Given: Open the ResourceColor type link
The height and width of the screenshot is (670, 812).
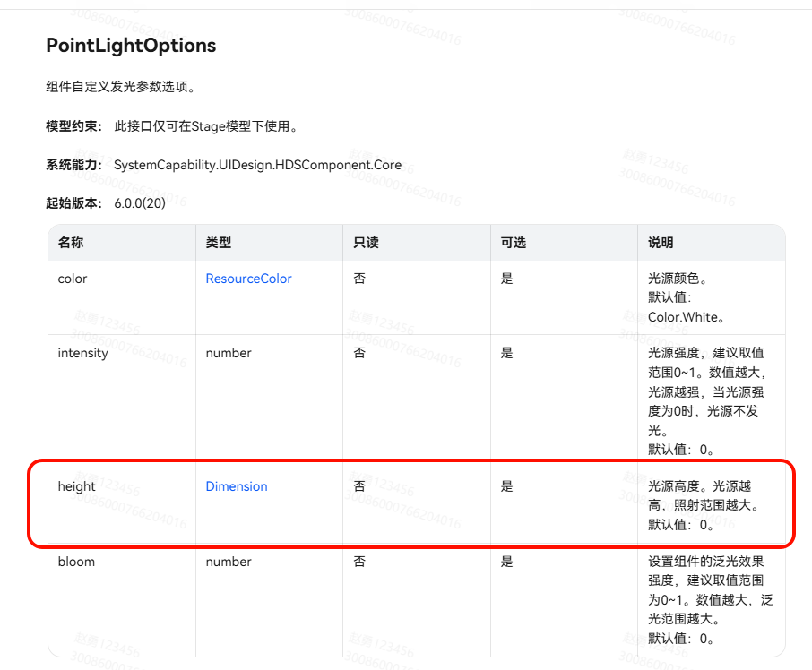Looking at the screenshot, I should tap(248, 279).
